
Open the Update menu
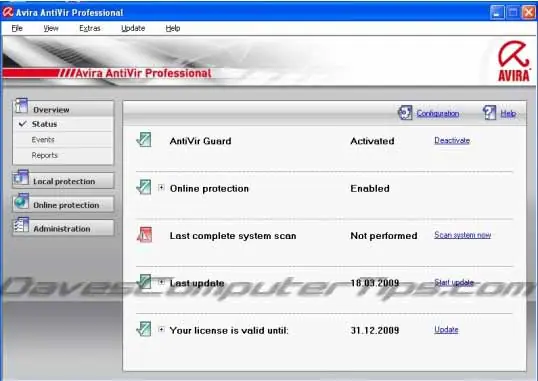point(133,28)
